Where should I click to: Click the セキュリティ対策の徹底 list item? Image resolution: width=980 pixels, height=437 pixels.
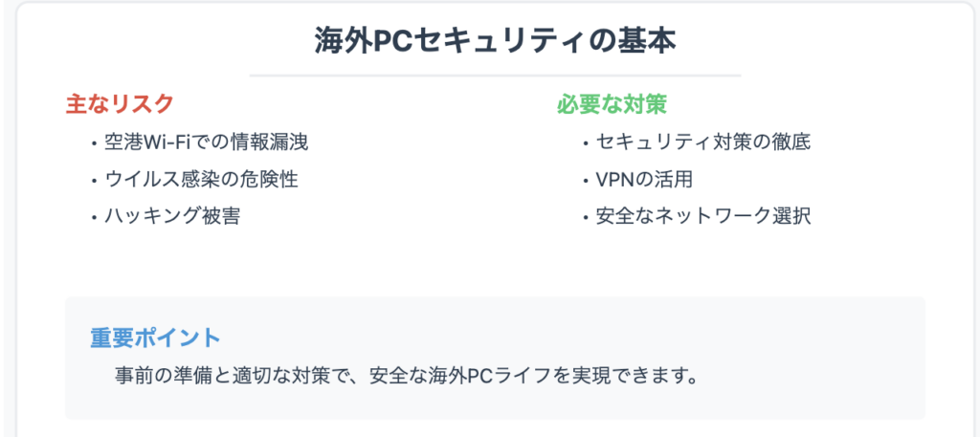pos(703,143)
